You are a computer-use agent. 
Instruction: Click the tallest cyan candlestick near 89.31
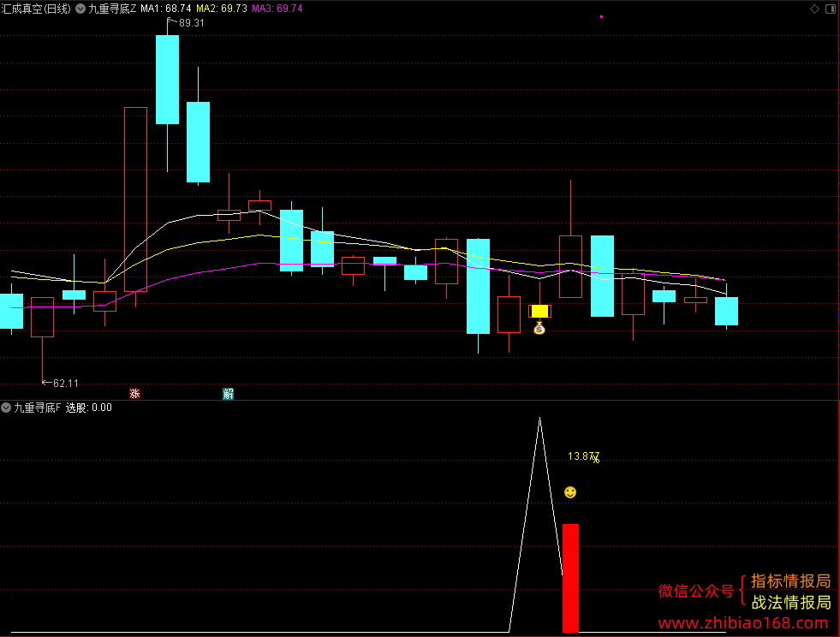(167, 80)
